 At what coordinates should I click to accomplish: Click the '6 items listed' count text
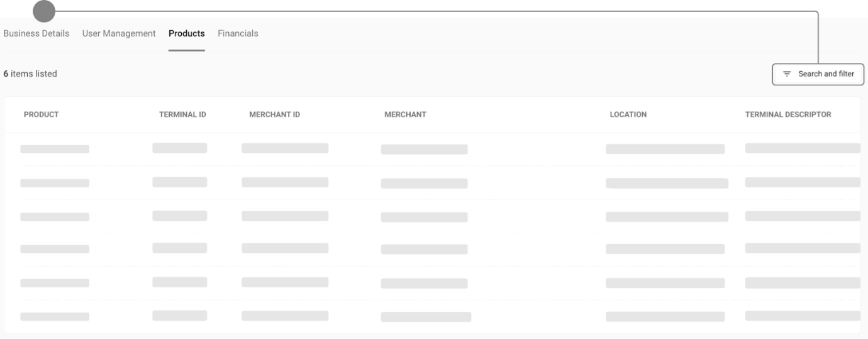coord(30,74)
